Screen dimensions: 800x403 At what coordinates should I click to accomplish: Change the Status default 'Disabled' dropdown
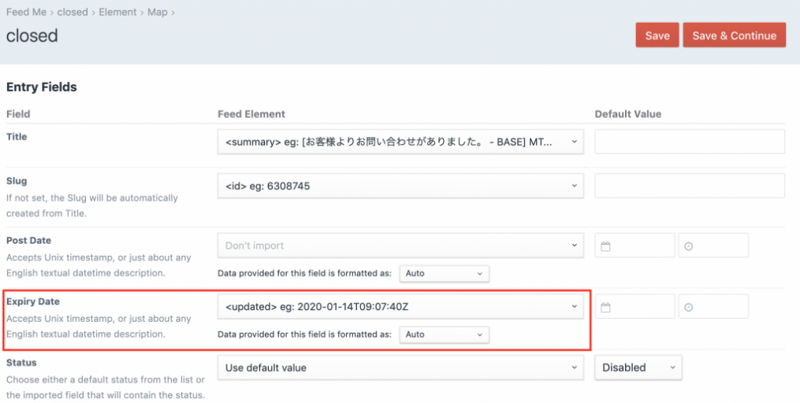[638, 368]
